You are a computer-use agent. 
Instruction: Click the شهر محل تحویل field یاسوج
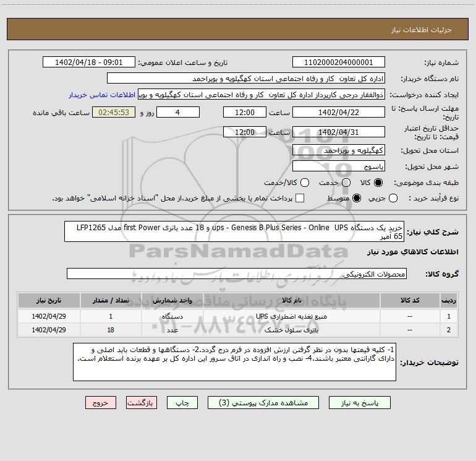point(339,166)
